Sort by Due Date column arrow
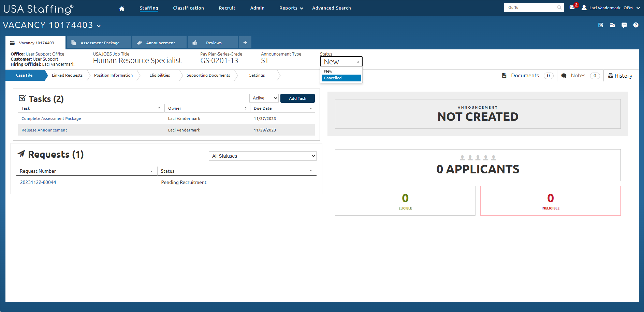The height and width of the screenshot is (312, 644). pos(311,108)
